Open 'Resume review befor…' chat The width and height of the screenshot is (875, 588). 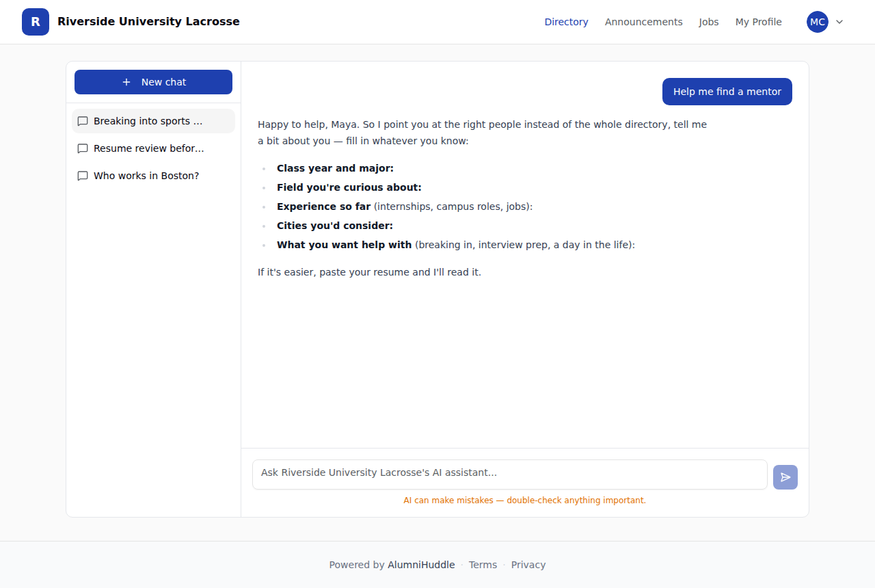click(x=153, y=148)
